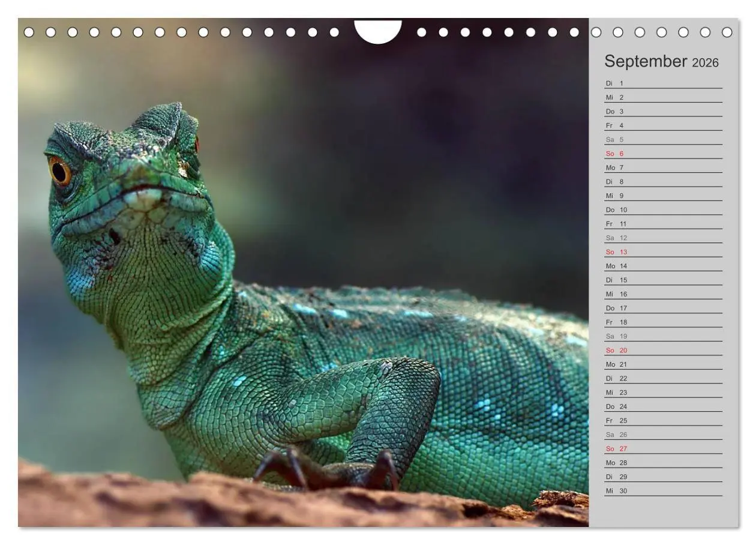Click the Mo 21 date line
This screenshot has width=756, height=545.
663,364
